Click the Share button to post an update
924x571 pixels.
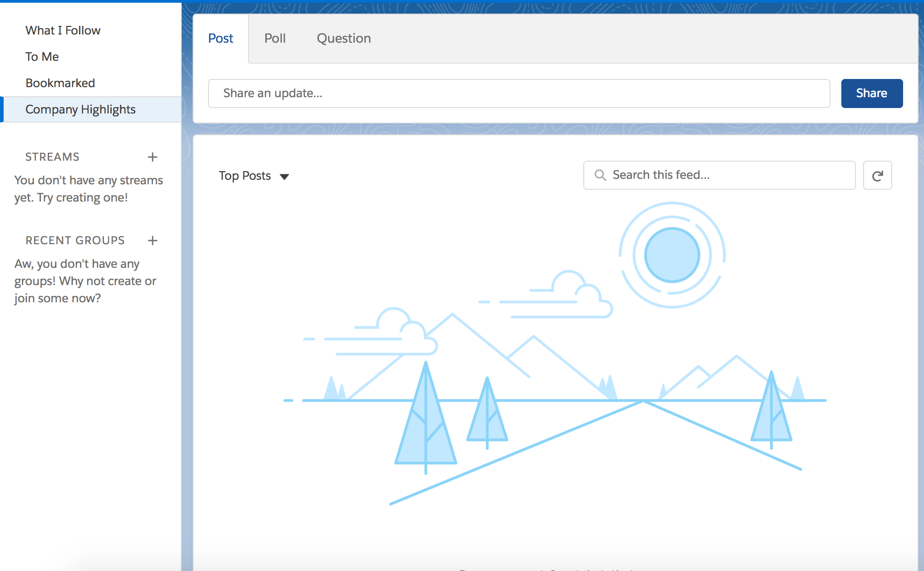coord(871,93)
